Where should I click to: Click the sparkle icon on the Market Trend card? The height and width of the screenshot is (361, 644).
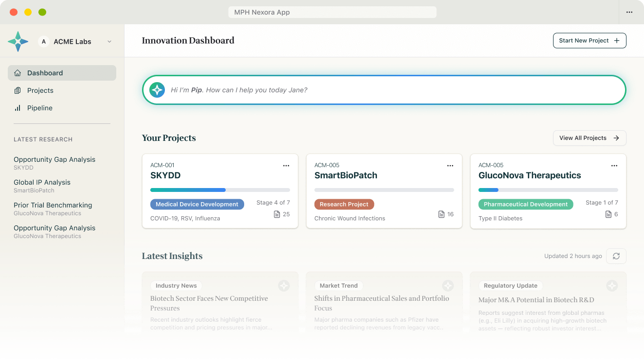point(448,286)
